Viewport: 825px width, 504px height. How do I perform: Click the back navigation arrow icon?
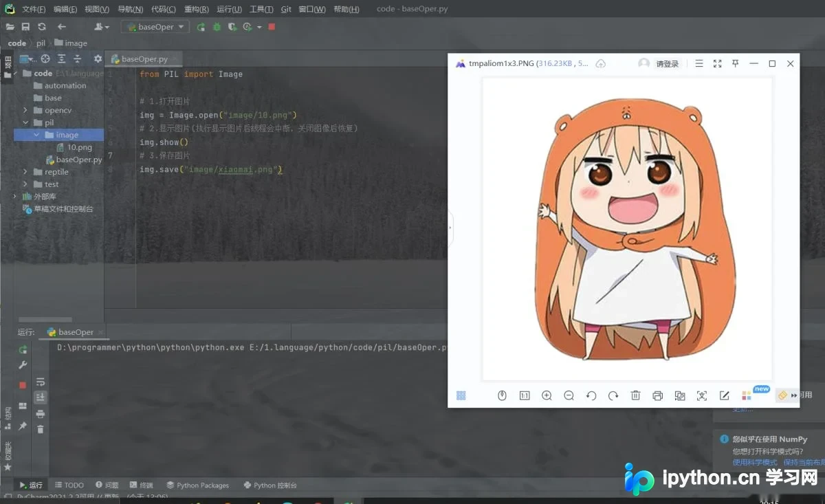62,27
